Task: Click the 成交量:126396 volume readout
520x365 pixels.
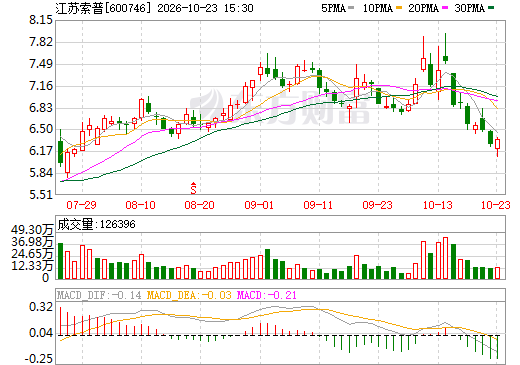Action: click(x=96, y=224)
